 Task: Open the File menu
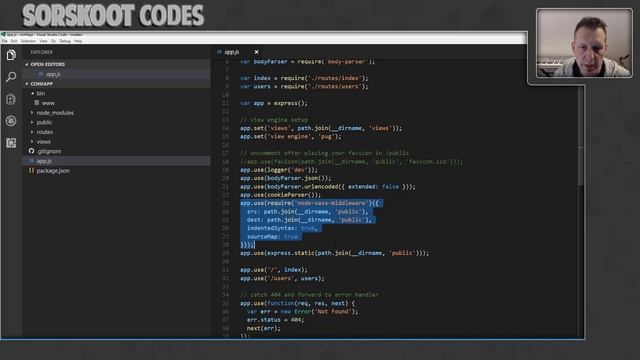[x=4, y=41]
